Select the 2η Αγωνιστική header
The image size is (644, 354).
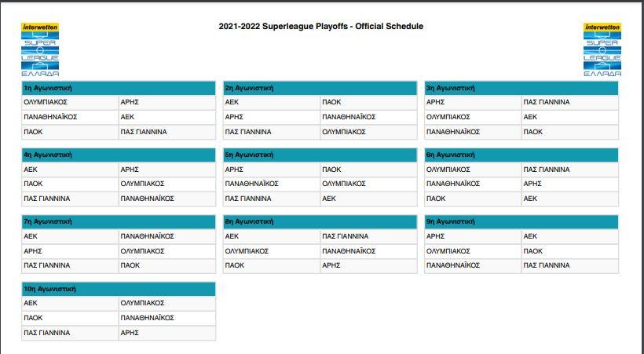(320, 88)
